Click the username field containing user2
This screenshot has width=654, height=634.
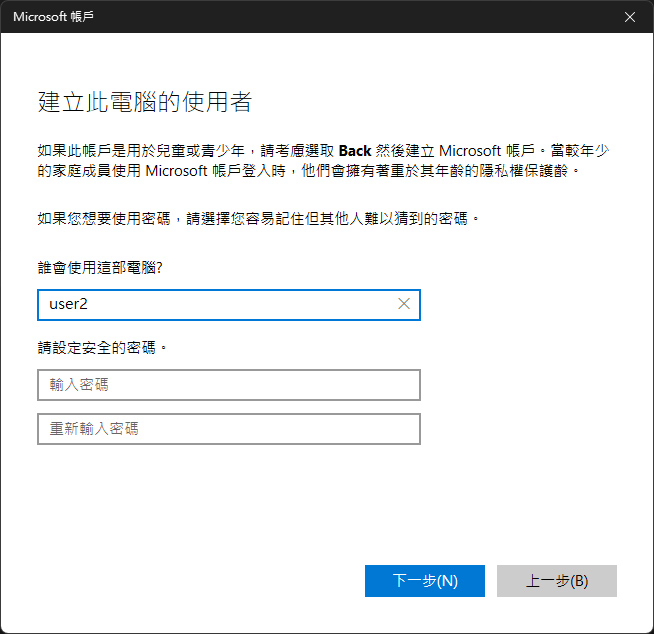229,304
